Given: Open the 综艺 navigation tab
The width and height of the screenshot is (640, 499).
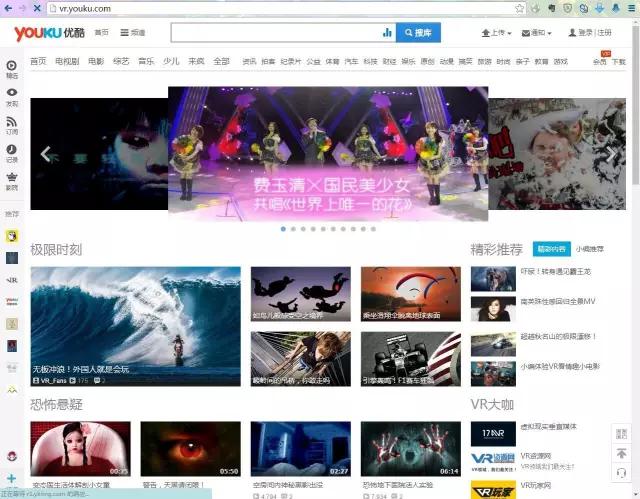Looking at the screenshot, I should tap(121, 61).
